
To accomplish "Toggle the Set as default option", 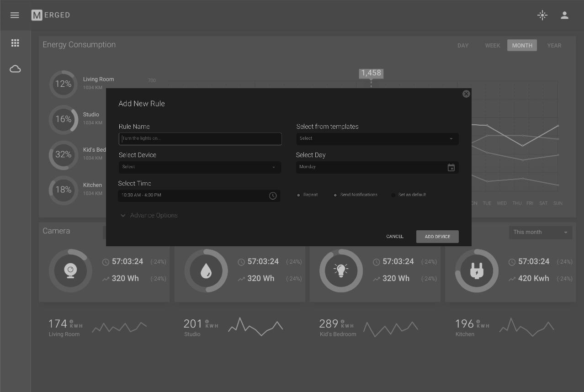I will pyautogui.click(x=393, y=195).
